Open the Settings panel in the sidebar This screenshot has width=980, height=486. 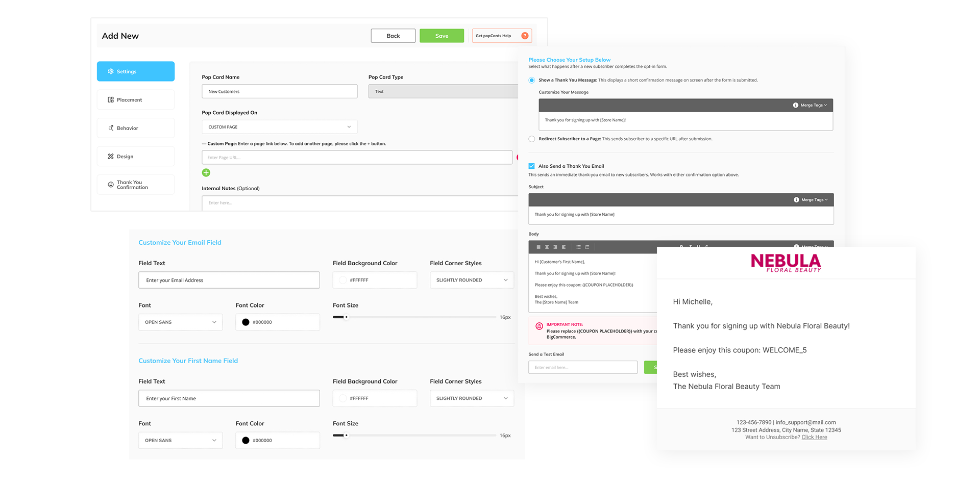[x=135, y=71]
